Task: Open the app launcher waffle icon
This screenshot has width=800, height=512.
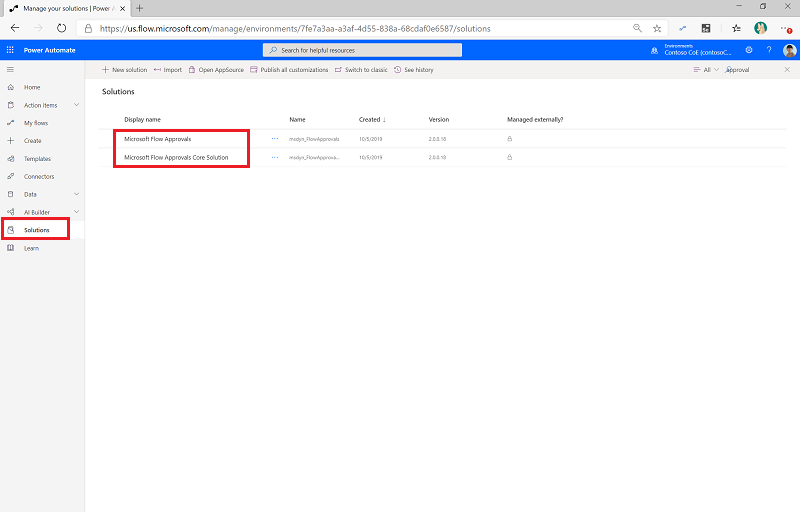Action: pyautogui.click(x=10, y=50)
